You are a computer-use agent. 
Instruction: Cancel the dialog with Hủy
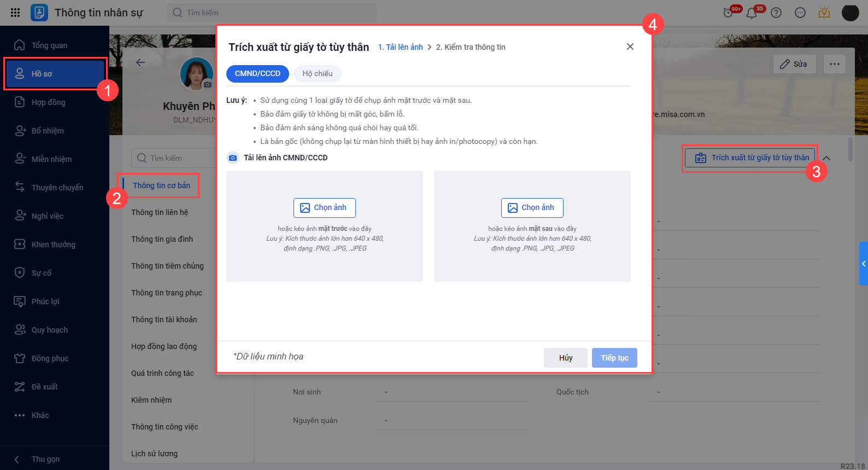point(566,358)
